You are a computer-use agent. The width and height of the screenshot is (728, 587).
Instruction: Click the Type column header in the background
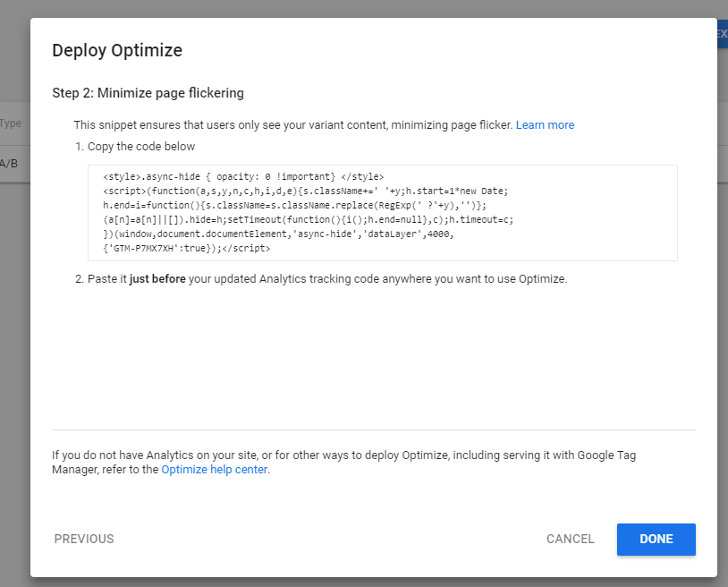12,123
